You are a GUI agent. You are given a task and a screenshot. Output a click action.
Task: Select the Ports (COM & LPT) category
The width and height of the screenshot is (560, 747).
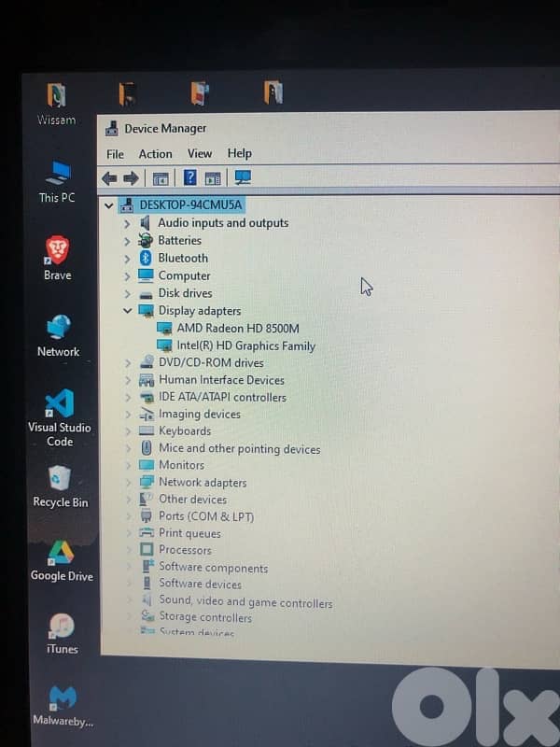[x=206, y=516]
